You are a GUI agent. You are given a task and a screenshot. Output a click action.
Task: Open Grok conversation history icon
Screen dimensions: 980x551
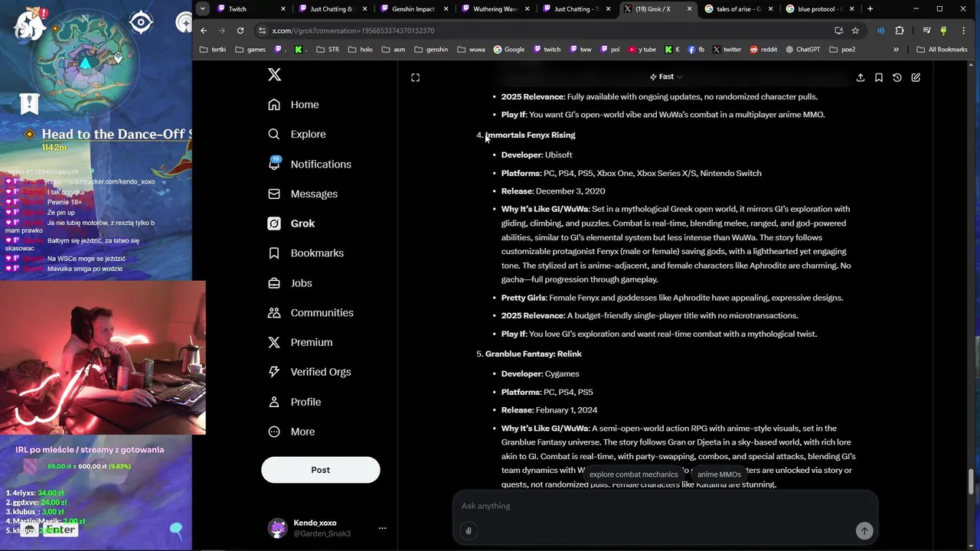click(897, 77)
